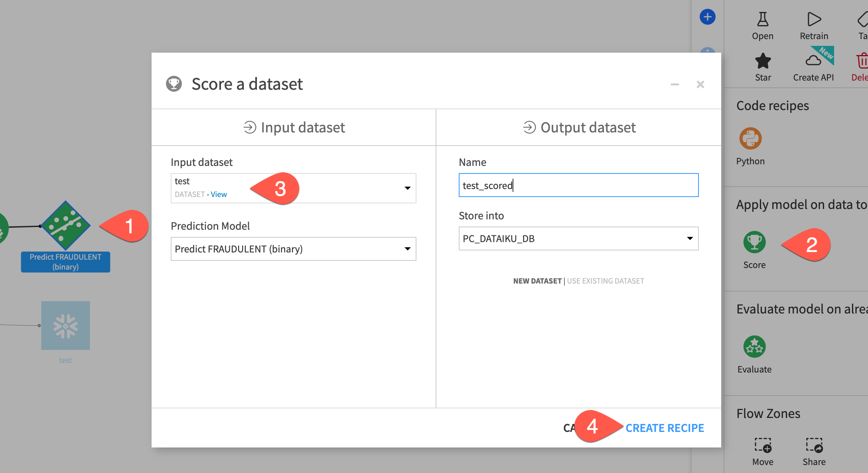Click the Score trophy icon

(754, 242)
